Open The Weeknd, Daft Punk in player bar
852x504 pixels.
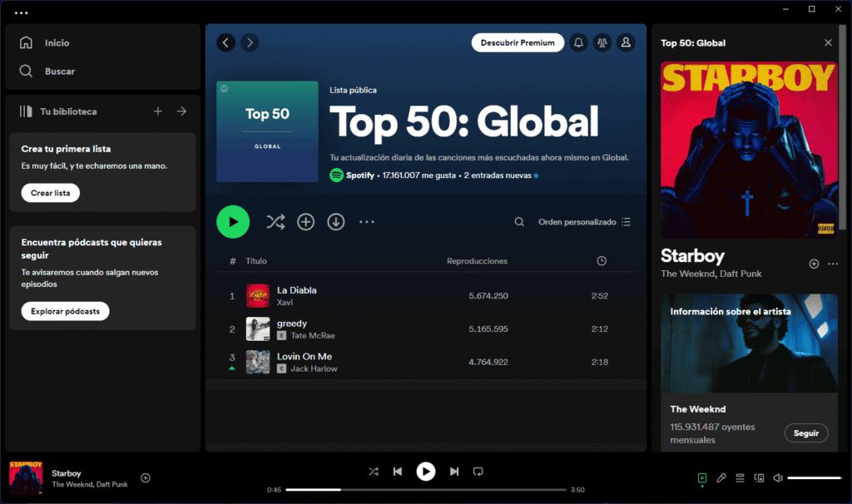[90, 484]
